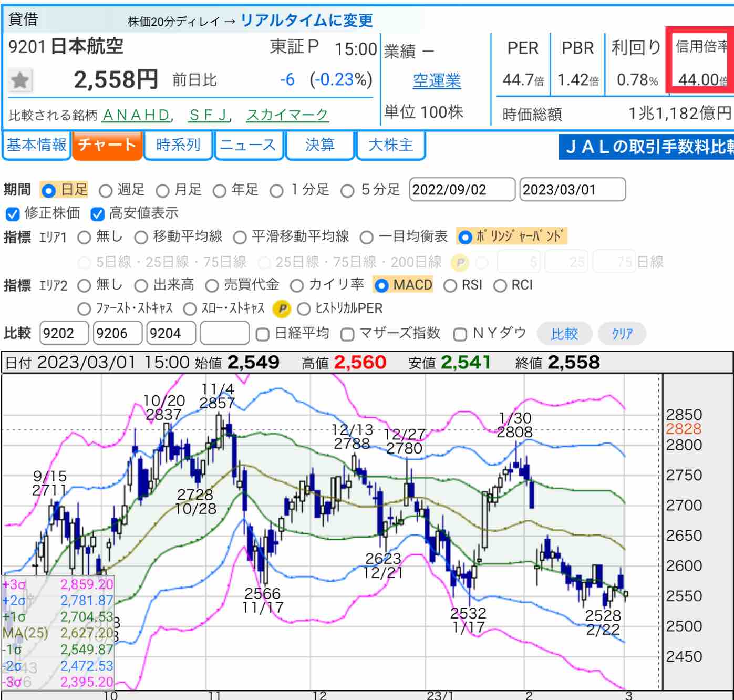
Task: Toggle 高安値表示 checkbox
Action: pos(98,214)
